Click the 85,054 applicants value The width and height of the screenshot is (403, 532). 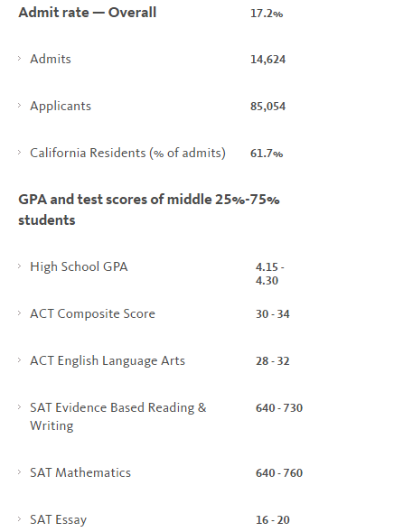pyautogui.click(x=267, y=107)
